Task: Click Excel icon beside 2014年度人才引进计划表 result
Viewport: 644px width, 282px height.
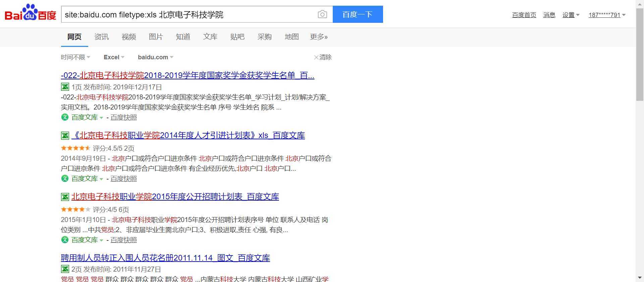Action: coord(65,136)
